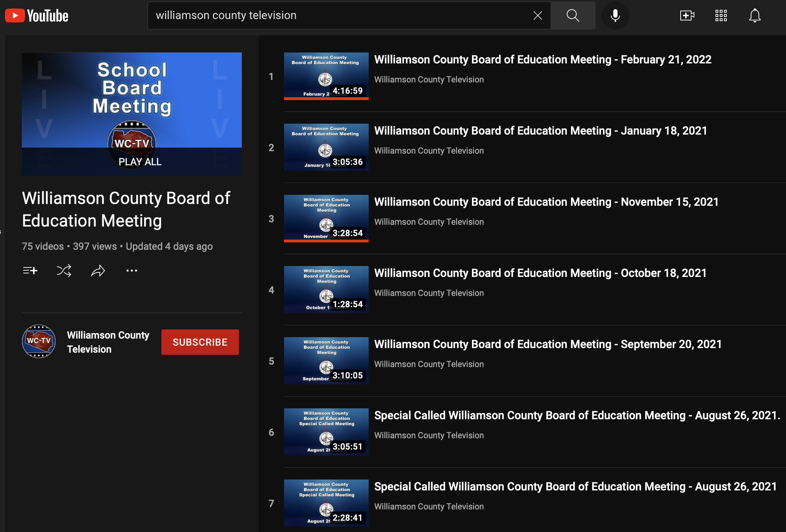The image size is (786, 532).
Task: Open the YouTube apps grid
Action: (x=721, y=16)
